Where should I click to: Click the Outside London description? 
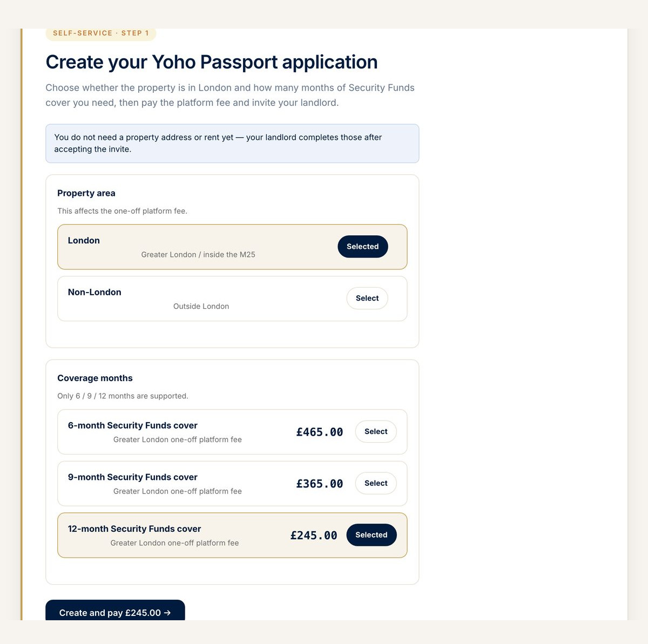coord(201,307)
